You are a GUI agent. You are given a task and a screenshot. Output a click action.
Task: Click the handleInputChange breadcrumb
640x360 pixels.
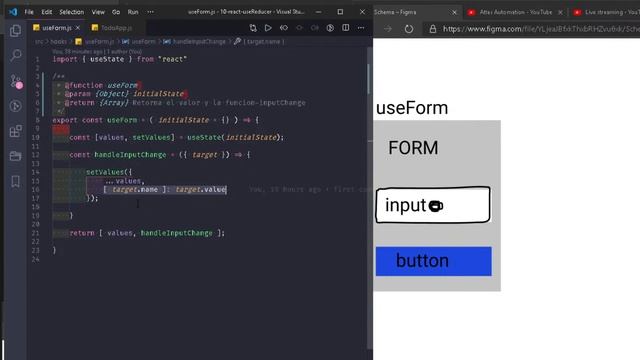[195, 42]
